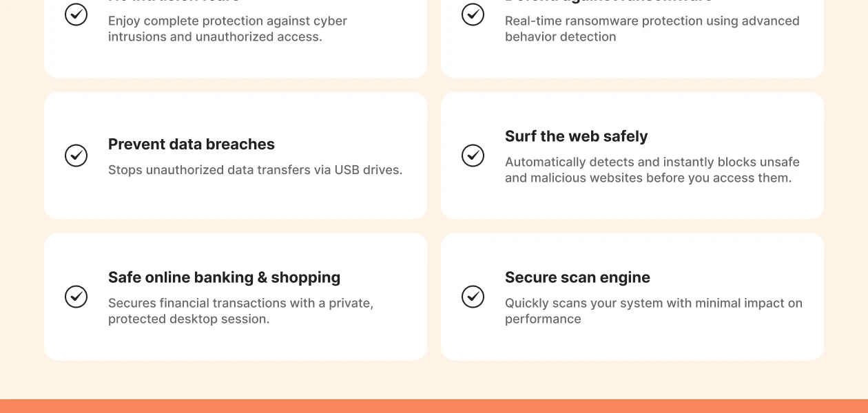Open the Prevent data breaches heading
The image size is (868, 413).
tap(191, 144)
